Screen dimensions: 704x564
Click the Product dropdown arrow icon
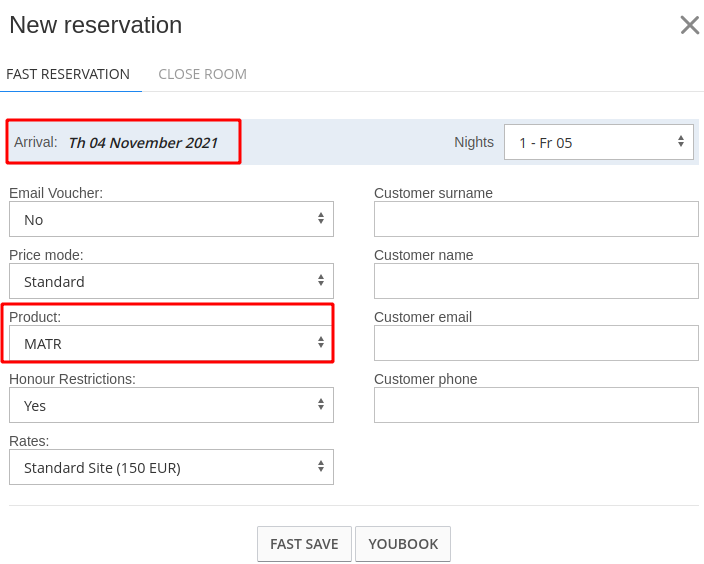[x=321, y=342]
